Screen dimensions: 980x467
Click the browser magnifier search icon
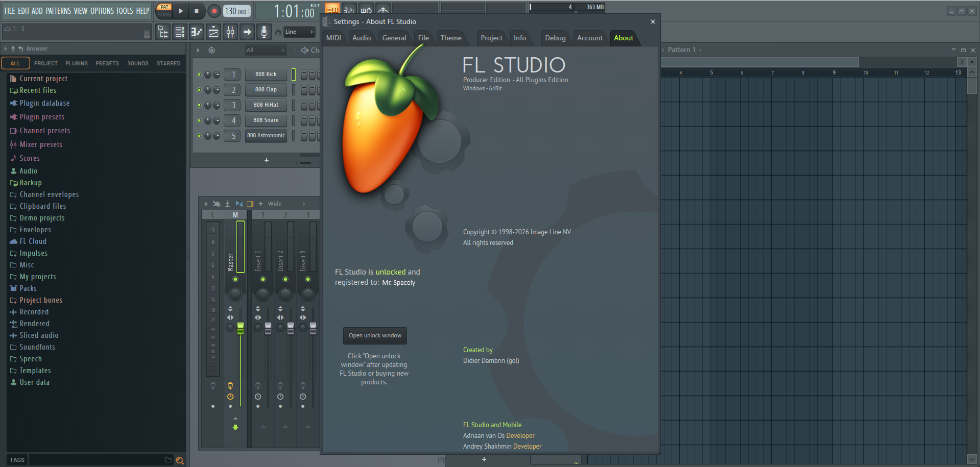180,460
